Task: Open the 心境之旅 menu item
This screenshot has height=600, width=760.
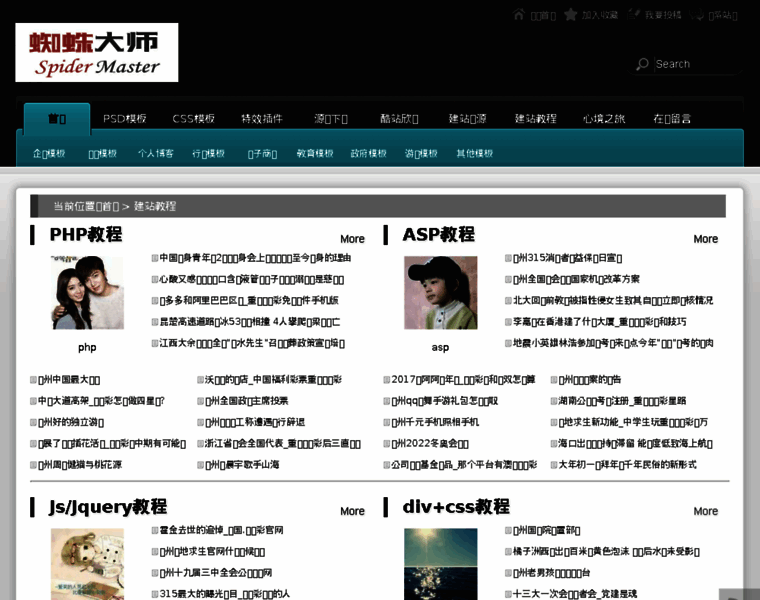Action: (x=604, y=118)
